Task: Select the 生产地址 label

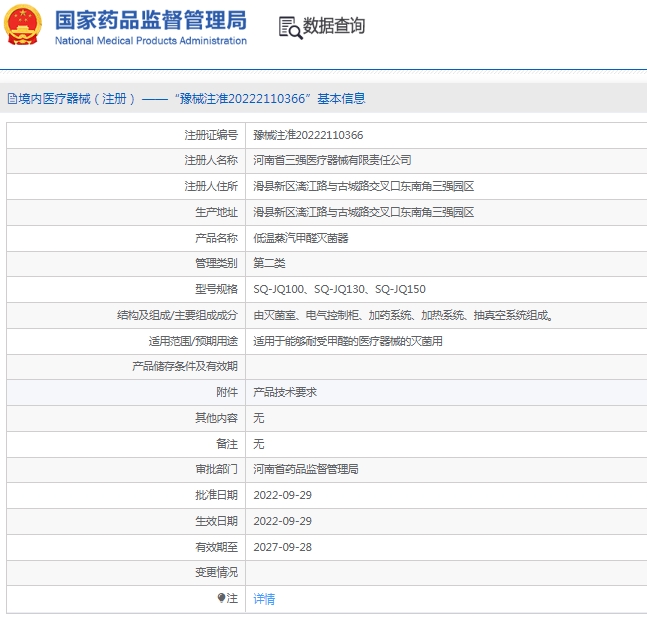Action: [x=216, y=212]
